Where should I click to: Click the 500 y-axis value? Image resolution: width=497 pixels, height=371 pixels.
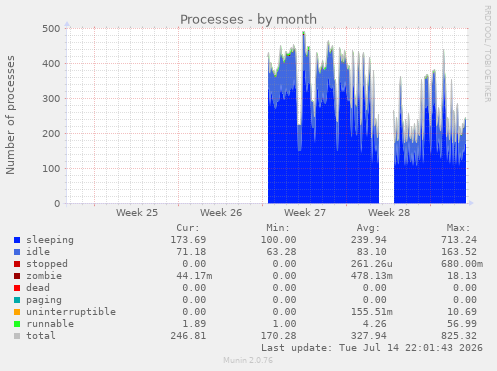point(51,29)
